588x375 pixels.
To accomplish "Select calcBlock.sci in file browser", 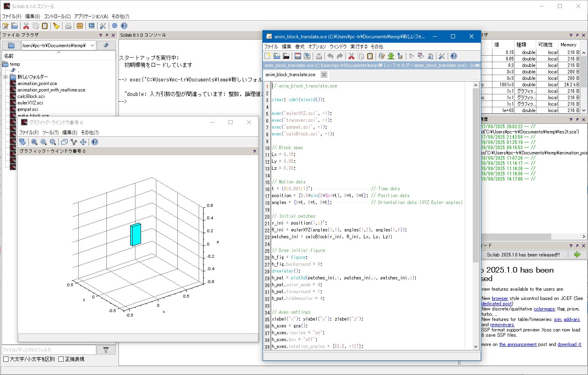I will coord(31,96).
